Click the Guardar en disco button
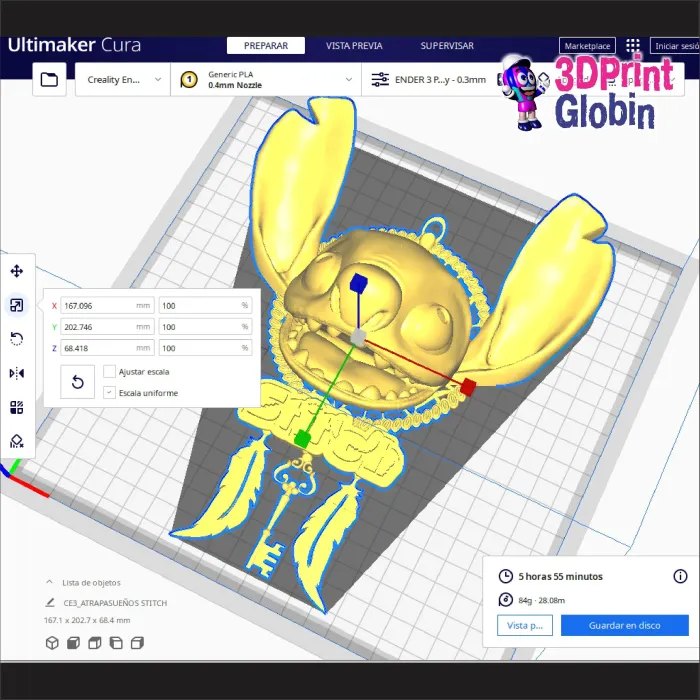 tap(625, 625)
